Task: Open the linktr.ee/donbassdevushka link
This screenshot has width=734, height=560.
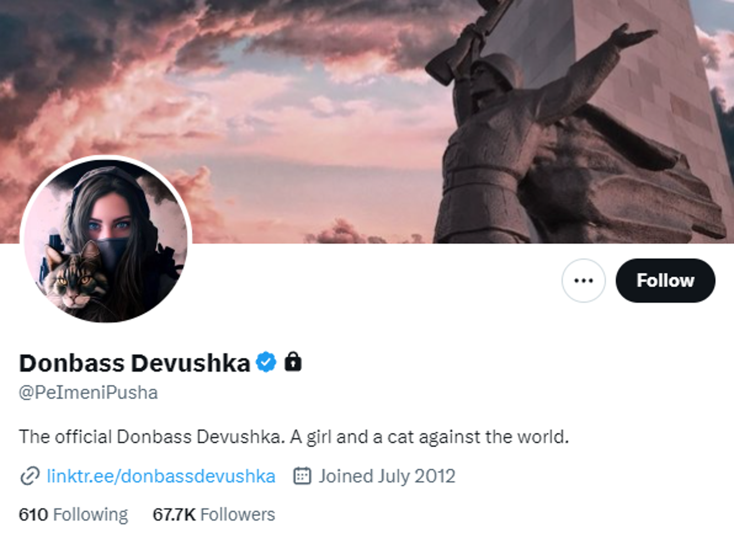Action: [x=161, y=476]
